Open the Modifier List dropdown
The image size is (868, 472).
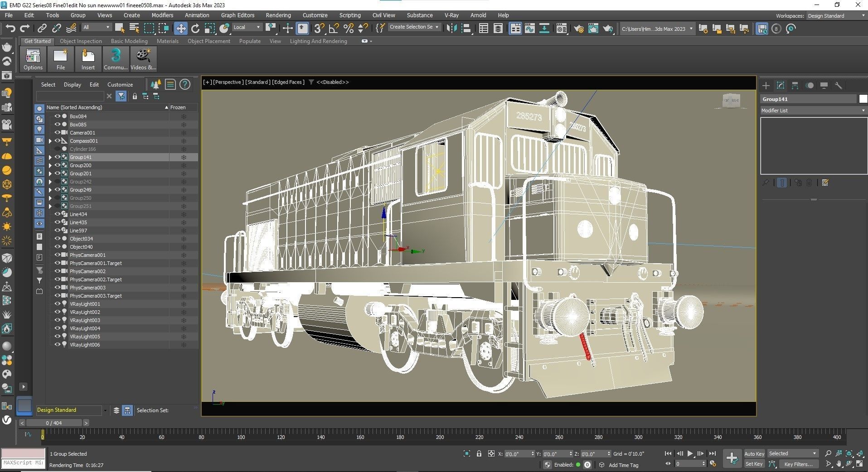pos(814,111)
